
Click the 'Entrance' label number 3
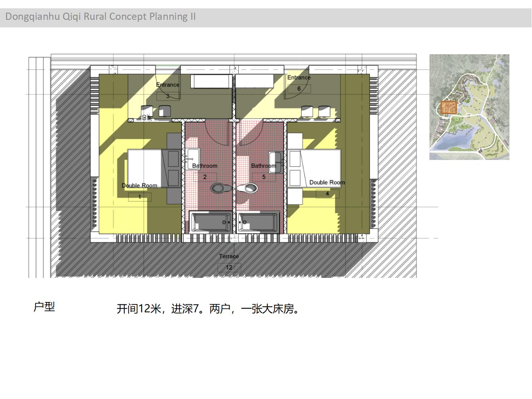(167, 84)
